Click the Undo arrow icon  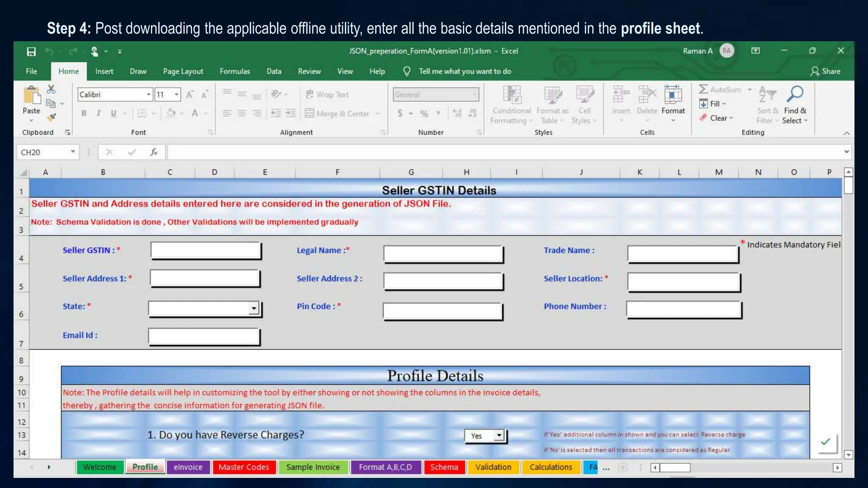(x=50, y=51)
